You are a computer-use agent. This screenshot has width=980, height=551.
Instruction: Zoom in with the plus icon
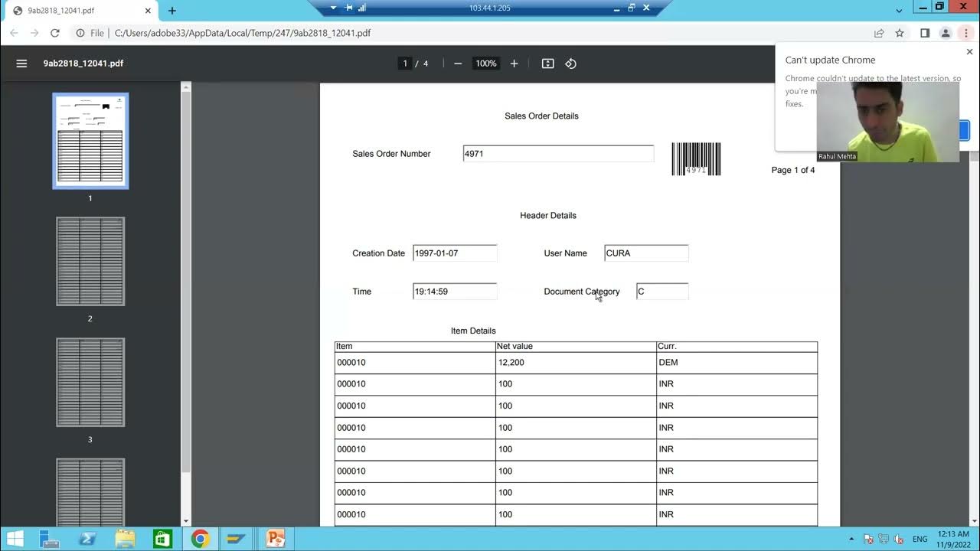point(514,64)
